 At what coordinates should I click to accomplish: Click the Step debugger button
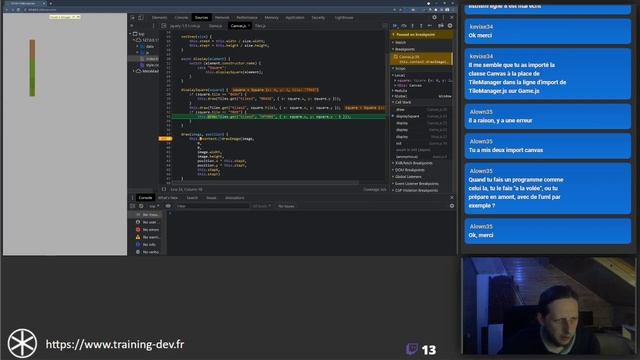[x=430, y=26]
